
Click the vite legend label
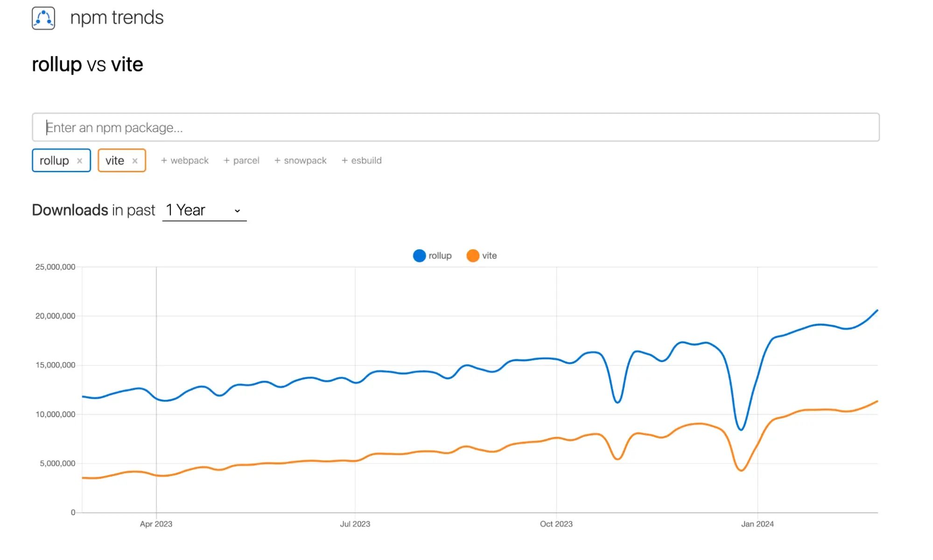[490, 256]
